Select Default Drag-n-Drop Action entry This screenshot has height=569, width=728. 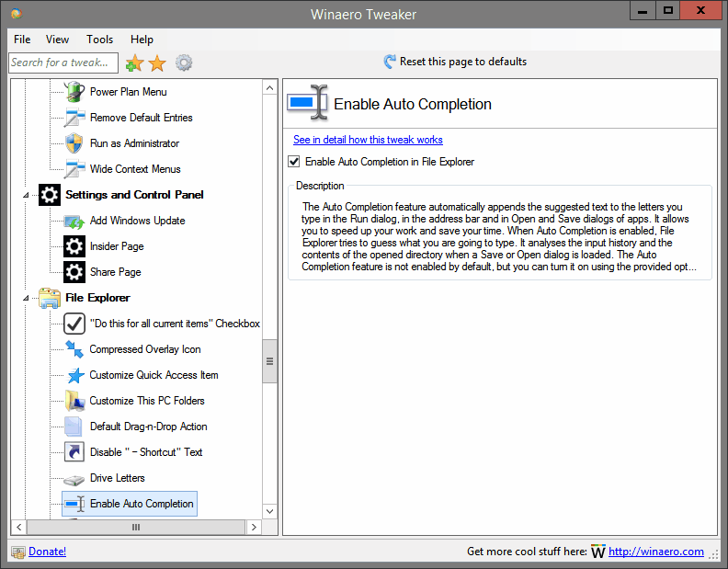point(149,427)
